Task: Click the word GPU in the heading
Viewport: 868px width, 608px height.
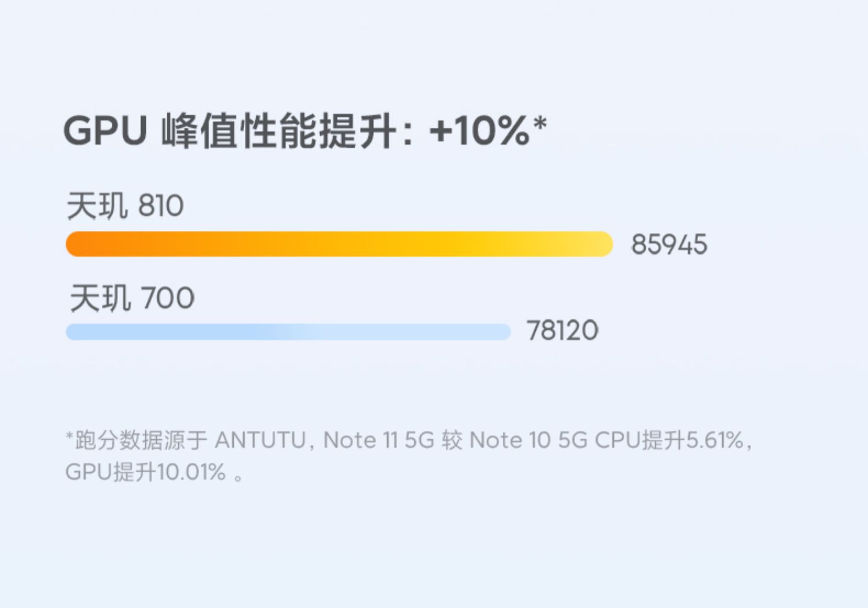Action: click(x=105, y=131)
